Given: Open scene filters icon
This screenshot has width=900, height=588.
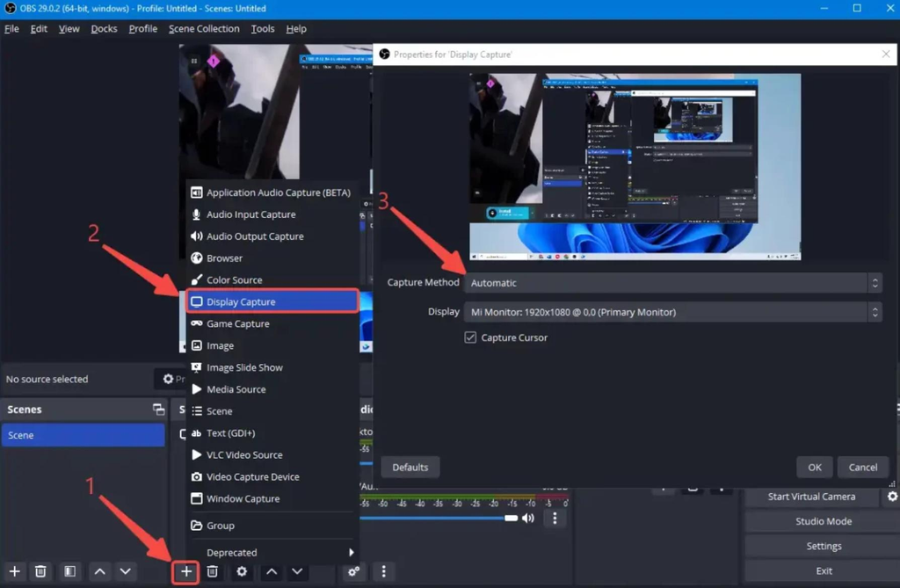Looking at the screenshot, I should coord(69,571).
